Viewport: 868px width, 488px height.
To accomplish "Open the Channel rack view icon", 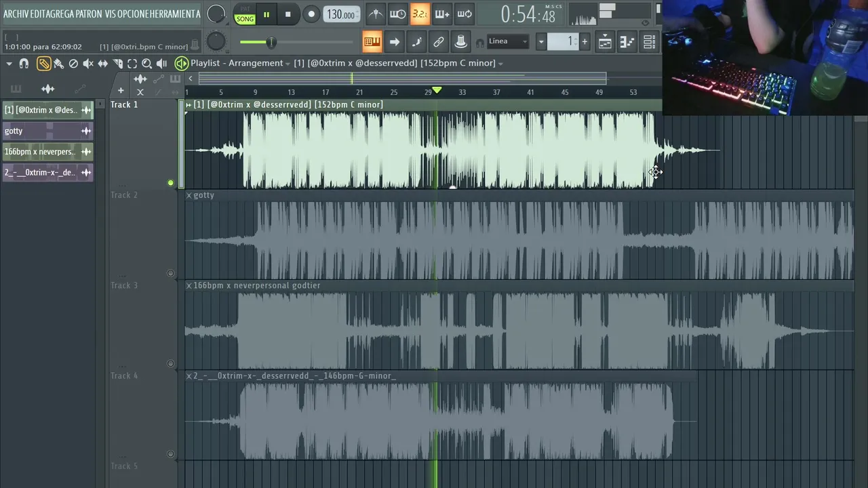I will [x=649, y=42].
